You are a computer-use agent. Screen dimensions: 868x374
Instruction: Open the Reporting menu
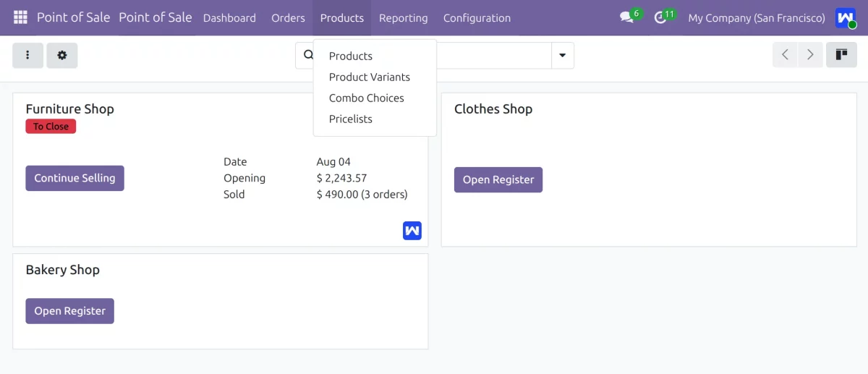click(403, 17)
